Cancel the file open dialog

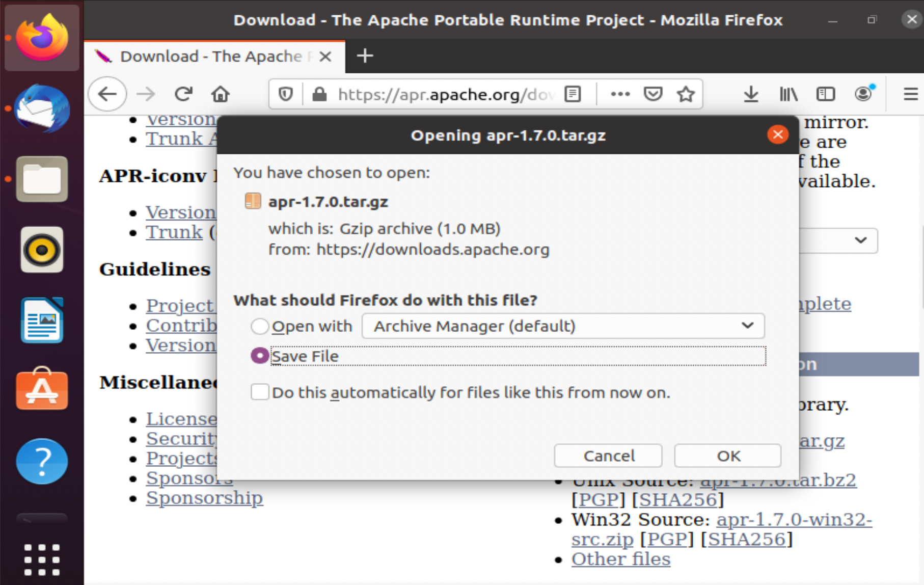pyautogui.click(x=608, y=456)
